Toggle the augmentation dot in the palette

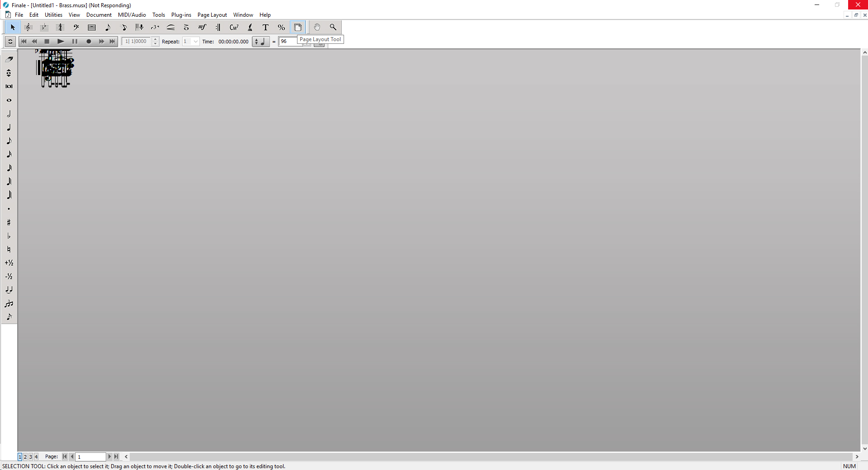pos(9,209)
